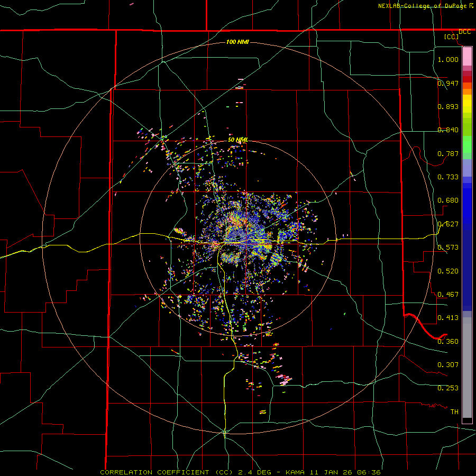The height and width of the screenshot is (476, 476).
Task: Select the 0.680 legend value
Action: [448, 200]
